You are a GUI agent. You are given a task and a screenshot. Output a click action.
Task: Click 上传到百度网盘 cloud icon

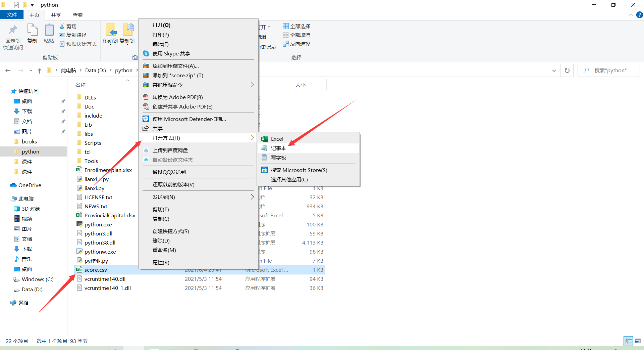click(146, 150)
